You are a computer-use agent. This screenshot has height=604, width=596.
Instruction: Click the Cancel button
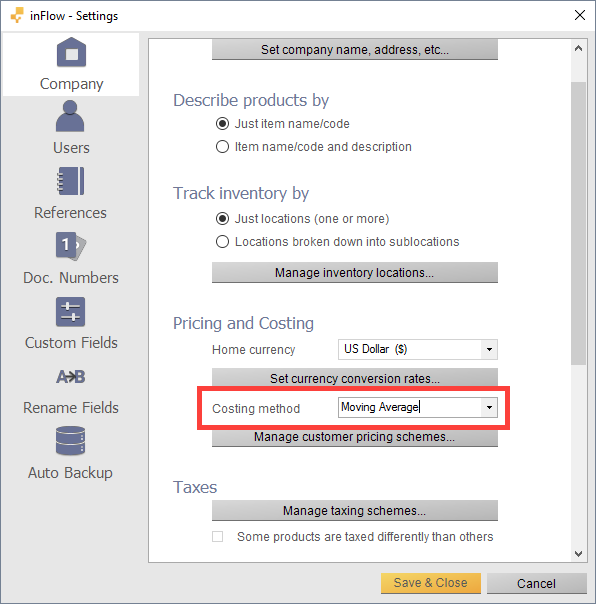click(x=537, y=583)
